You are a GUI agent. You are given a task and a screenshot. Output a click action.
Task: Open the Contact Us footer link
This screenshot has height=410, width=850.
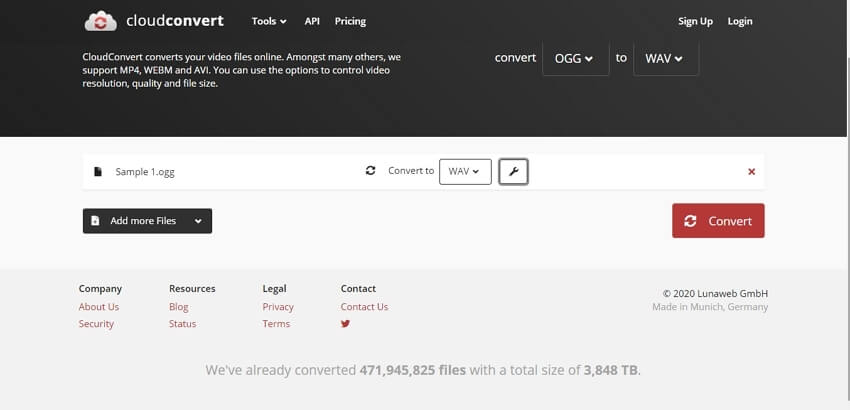[x=364, y=307]
